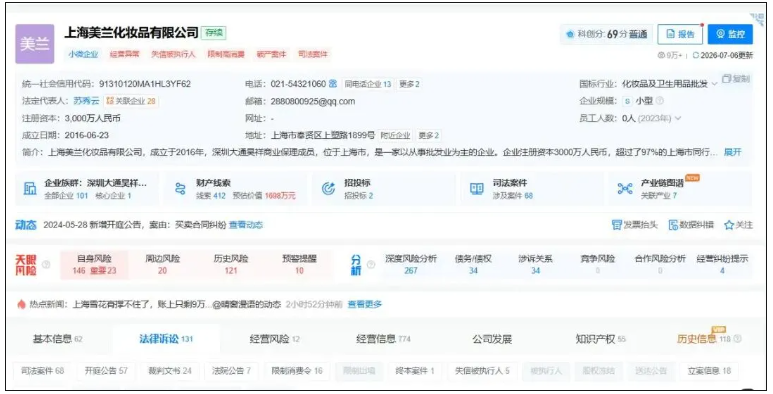Select 周边风险 20 risk tab
This screenshot has height=394, width=773.
tap(162, 265)
